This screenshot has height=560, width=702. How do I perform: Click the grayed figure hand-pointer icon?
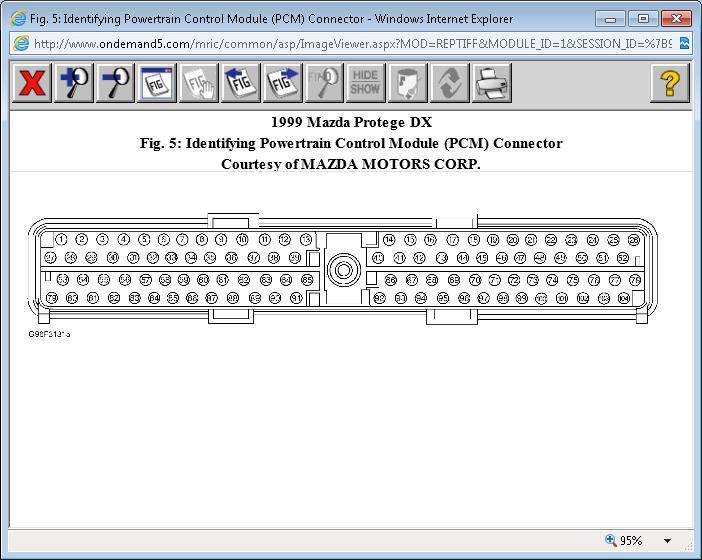[x=199, y=83]
